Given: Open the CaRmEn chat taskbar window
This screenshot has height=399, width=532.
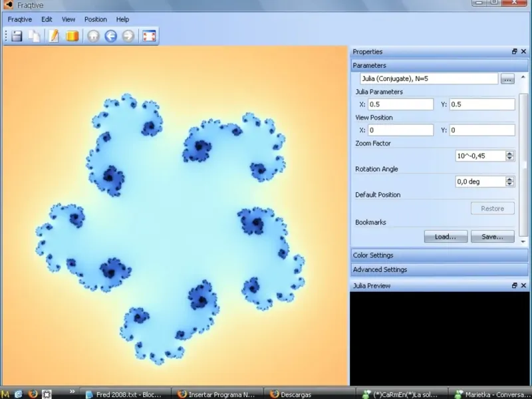Looking at the screenshot, I should click(x=402, y=394).
